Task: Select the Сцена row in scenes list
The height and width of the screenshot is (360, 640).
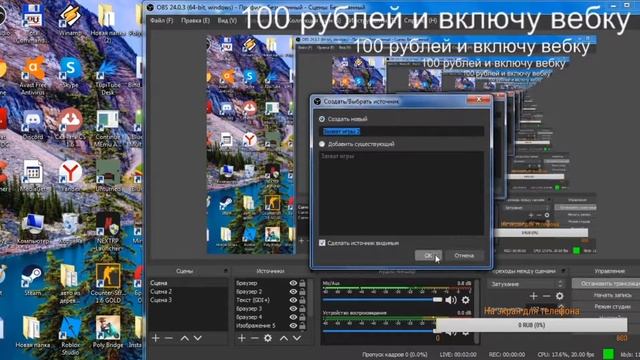Action: coord(188,283)
